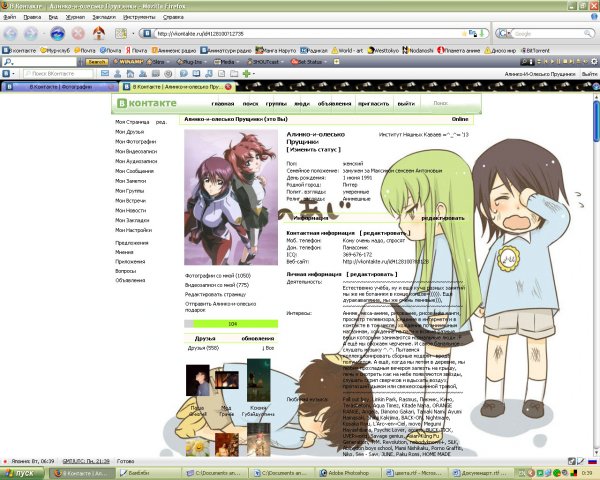Open the Set Status dropdown
This screenshot has height=480, width=600.
309,62
